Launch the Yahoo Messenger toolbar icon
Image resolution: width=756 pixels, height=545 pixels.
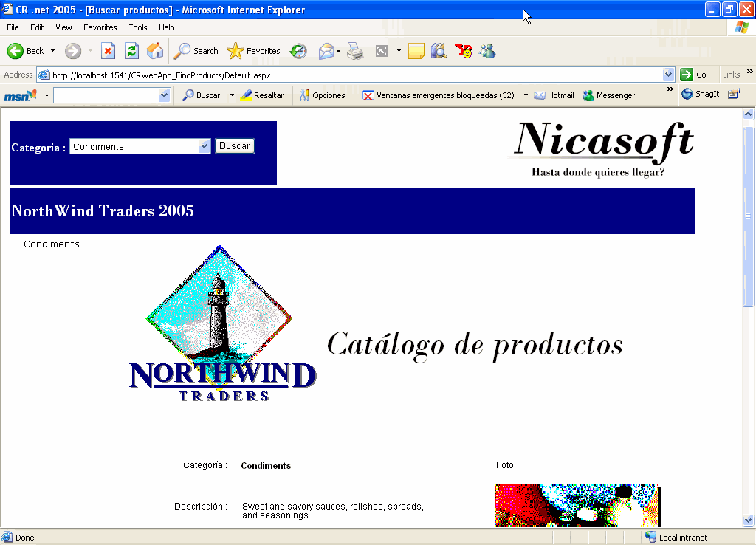pos(464,51)
